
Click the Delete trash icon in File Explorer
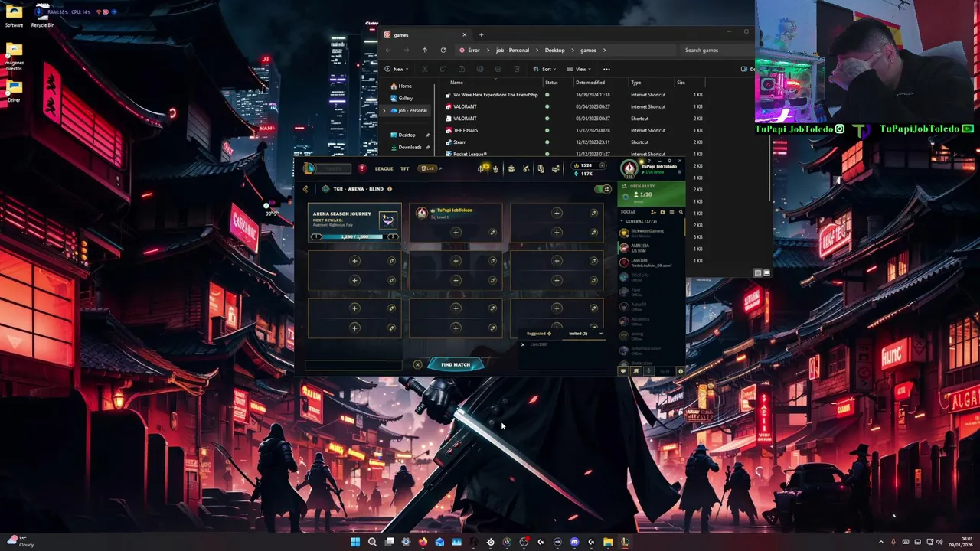pyautogui.click(x=517, y=69)
